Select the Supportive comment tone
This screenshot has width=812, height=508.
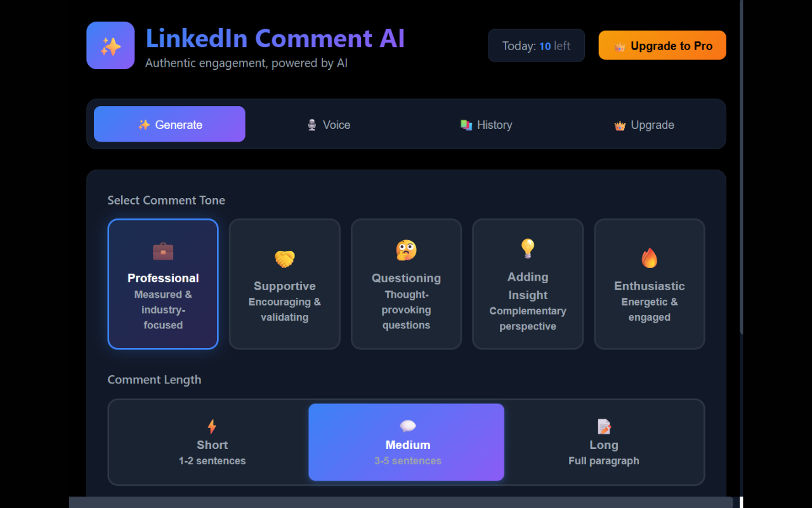pos(284,284)
